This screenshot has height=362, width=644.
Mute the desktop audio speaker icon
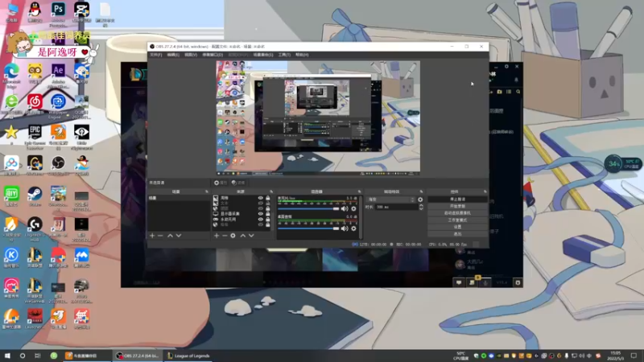(x=345, y=228)
